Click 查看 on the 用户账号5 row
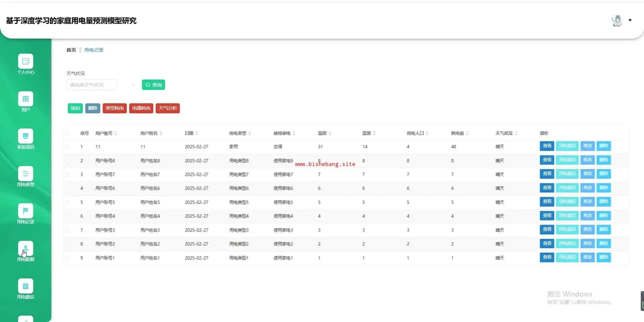644x322 pixels. tap(547, 202)
